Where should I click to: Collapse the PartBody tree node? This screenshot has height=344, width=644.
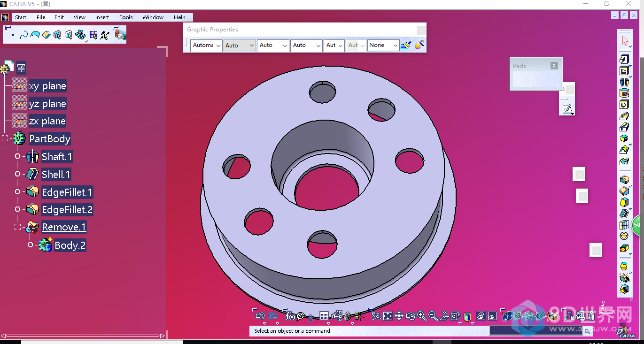click(x=5, y=138)
